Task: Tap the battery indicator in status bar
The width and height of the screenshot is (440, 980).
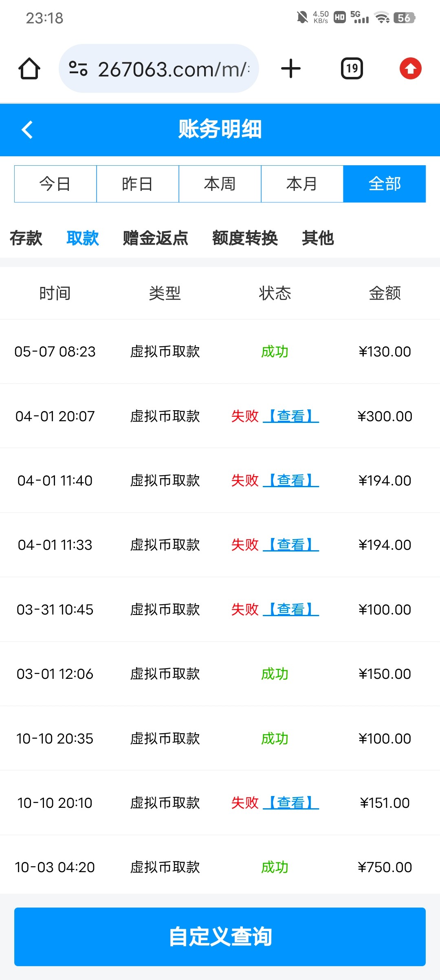Action: pos(404,17)
